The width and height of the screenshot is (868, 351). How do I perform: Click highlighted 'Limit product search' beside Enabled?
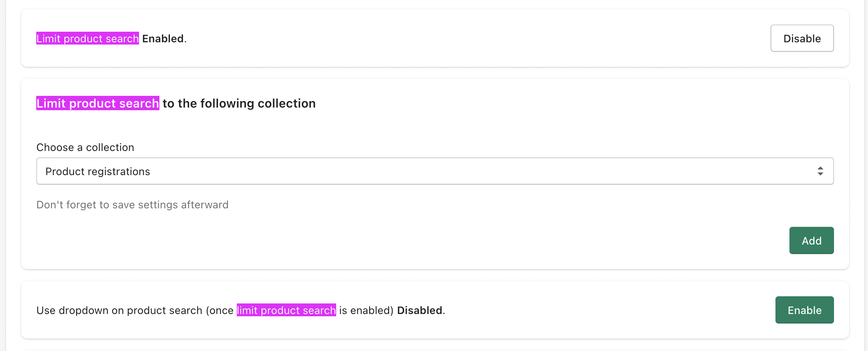[88, 38]
